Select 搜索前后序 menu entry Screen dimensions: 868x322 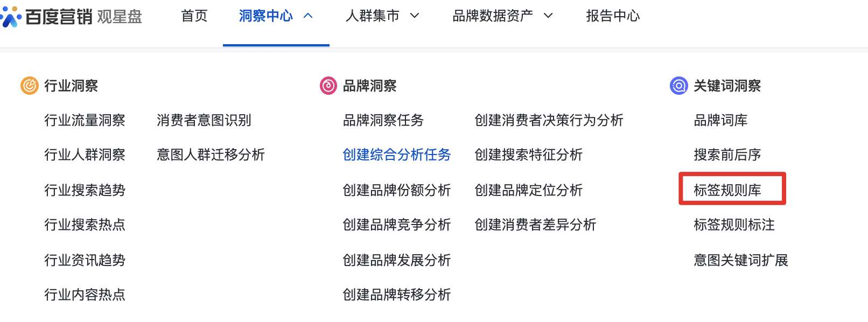[x=727, y=155]
